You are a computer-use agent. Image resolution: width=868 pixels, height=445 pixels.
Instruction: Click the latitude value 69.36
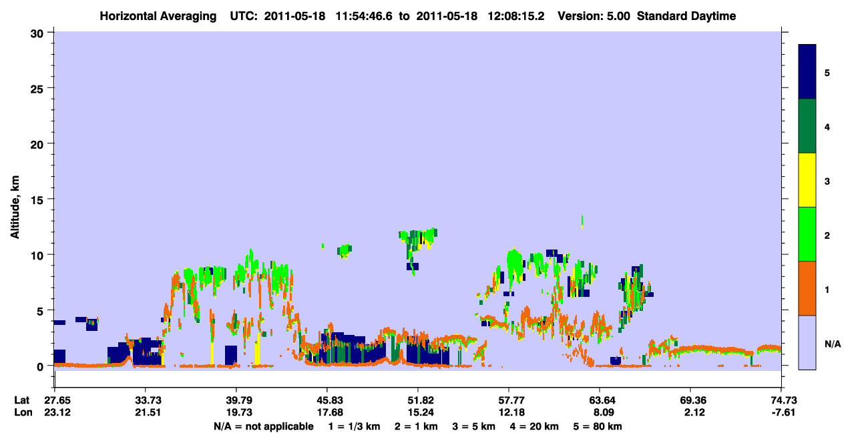click(690, 400)
